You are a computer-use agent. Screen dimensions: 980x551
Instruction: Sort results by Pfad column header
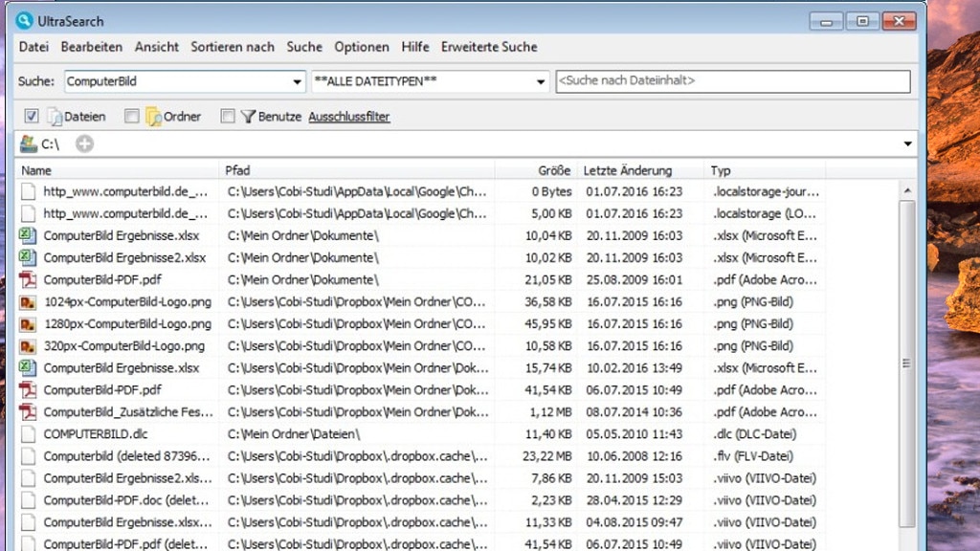(x=356, y=170)
